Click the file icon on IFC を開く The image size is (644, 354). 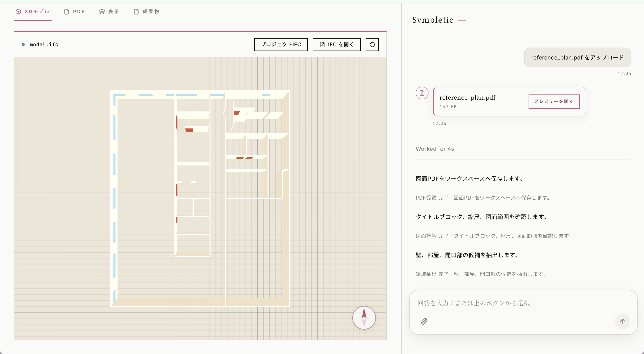click(x=322, y=45)
